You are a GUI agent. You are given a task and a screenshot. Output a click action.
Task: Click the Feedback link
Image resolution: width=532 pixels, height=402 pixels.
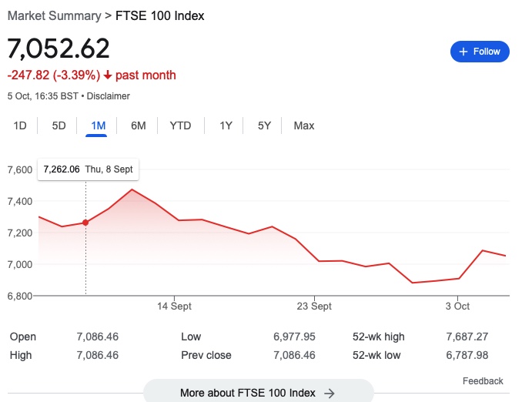click(x=483, y=381)
